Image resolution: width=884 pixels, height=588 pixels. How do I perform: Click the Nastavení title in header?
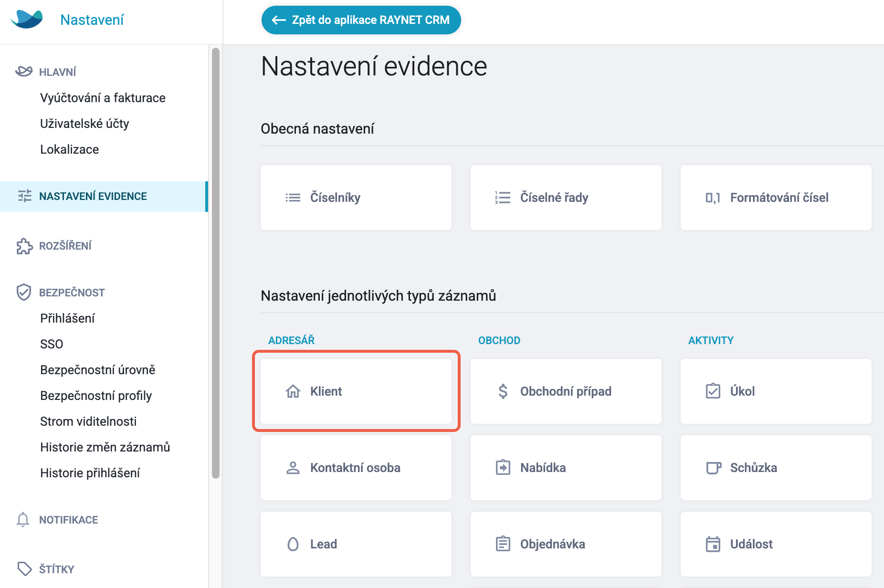pyautogui.click(x=92, y=20)
